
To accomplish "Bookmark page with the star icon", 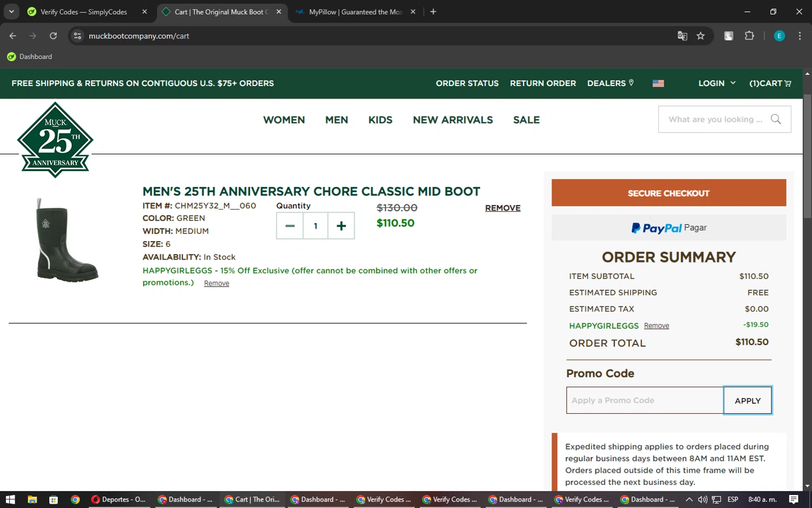I will [x=700, y=36].
